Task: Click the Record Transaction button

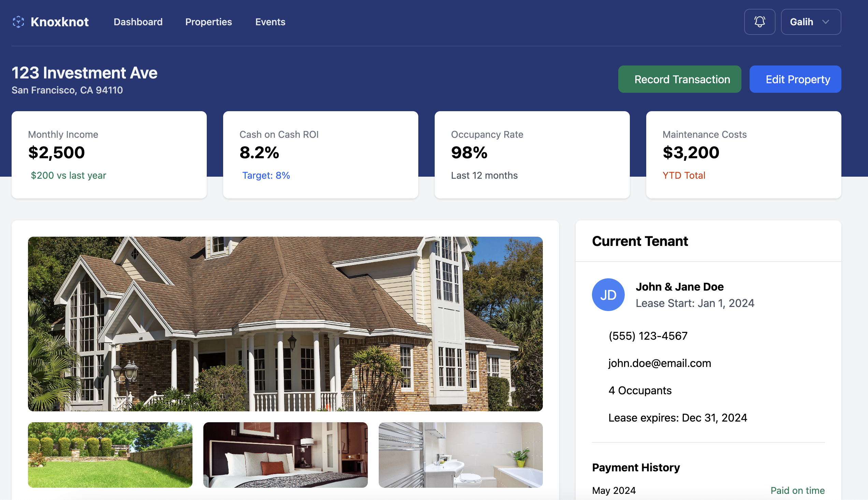Action: (x=682, y=79)
